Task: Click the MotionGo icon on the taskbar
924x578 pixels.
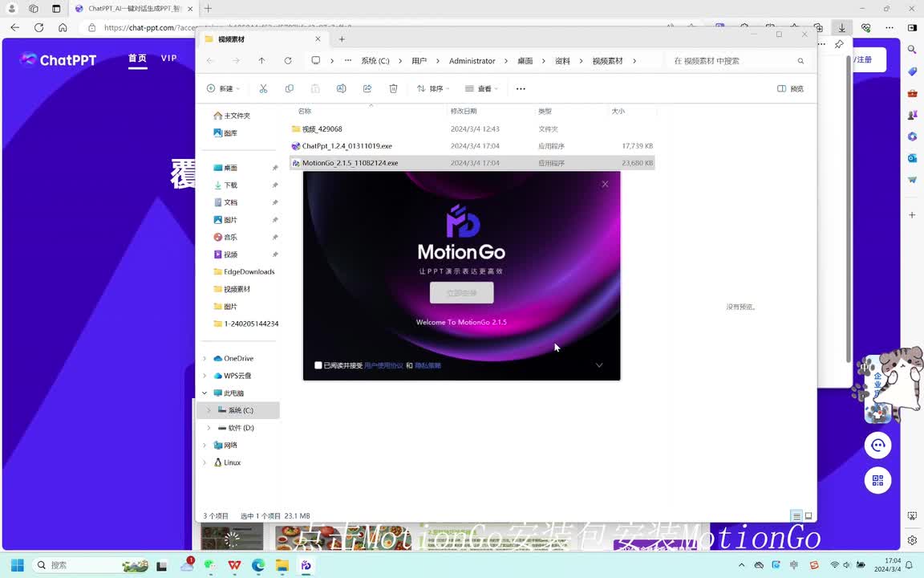Action: (306, 565)
